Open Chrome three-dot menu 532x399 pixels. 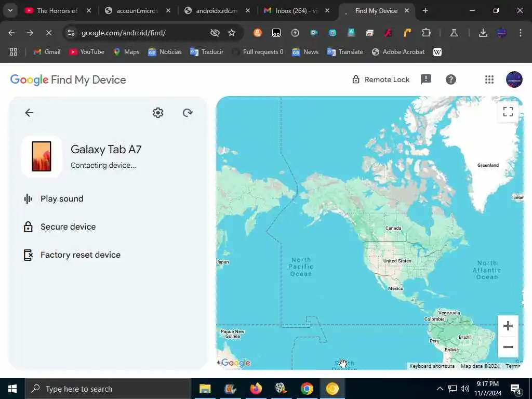tap(520, 33)
